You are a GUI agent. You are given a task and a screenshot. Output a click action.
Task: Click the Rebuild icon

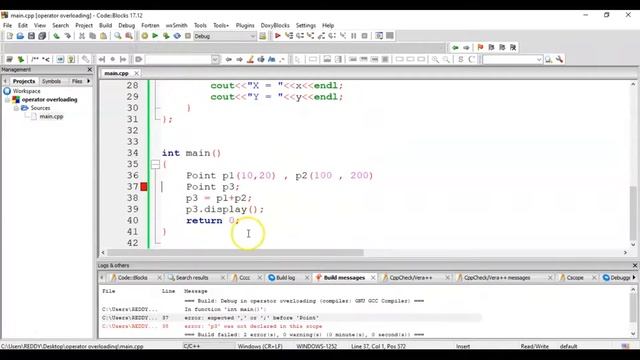coord(177,36)
